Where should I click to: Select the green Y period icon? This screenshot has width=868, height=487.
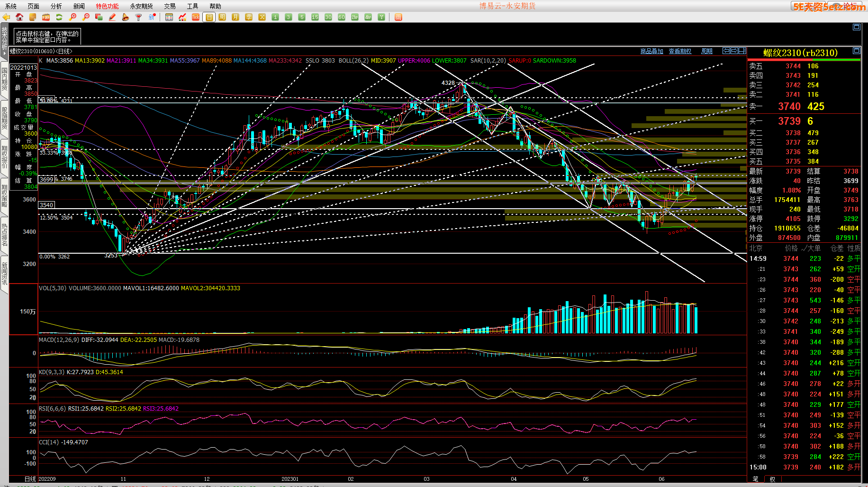tap(381, 17)
